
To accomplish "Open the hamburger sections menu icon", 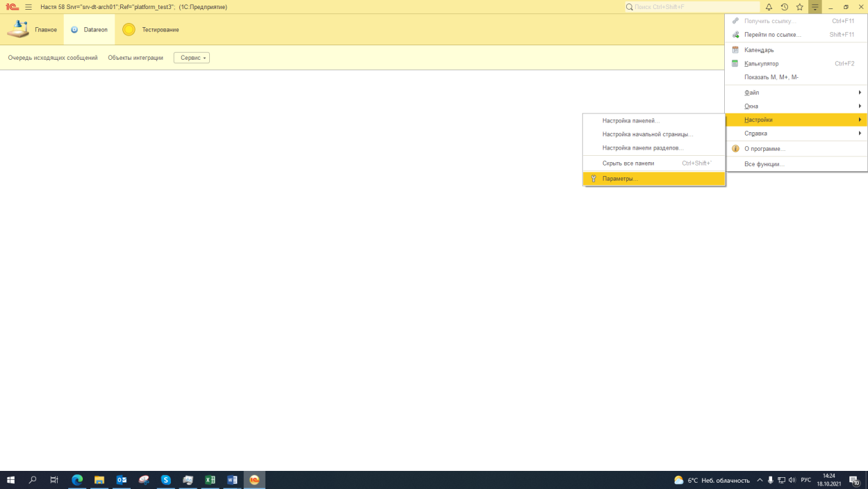I will pyautogui.click(x=28, y=7).
